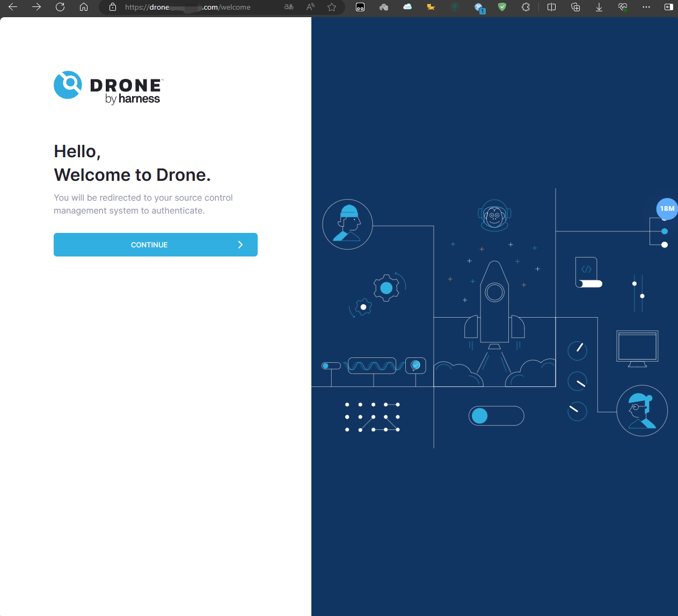Click the CONTINUE button
This screenshot has width=678, height=616.
pyautogui.click(x=155, y=245)
